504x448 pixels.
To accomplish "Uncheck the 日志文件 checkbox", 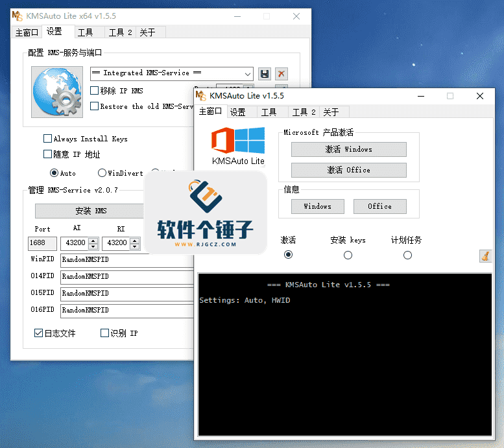I will [x=38, y=333].
